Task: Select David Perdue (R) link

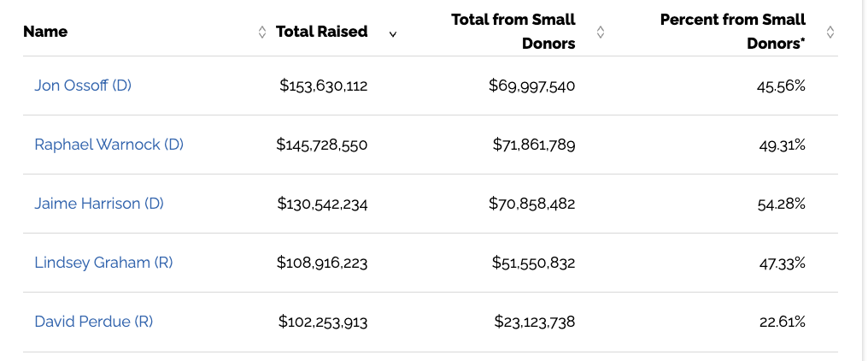Action: coord(94,322)
